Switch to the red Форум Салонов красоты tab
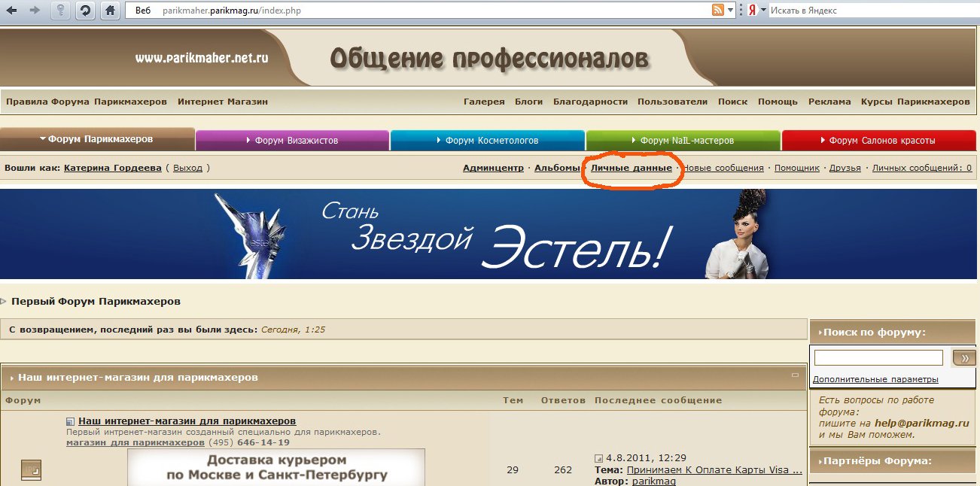 tap(878, 140)
